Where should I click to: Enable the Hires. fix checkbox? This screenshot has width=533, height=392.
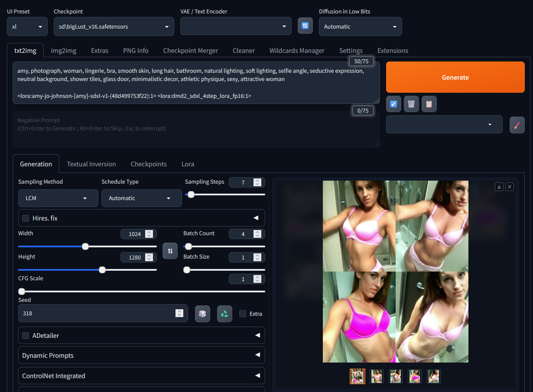point(26,218)
